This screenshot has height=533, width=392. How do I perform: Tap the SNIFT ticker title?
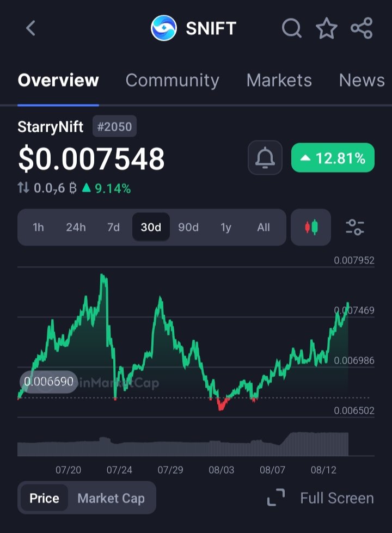[x=211, y=28]
